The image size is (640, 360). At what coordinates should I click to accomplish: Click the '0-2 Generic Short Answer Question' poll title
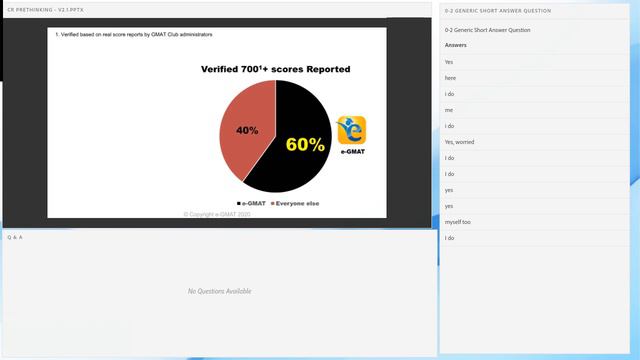click(488, 30)
